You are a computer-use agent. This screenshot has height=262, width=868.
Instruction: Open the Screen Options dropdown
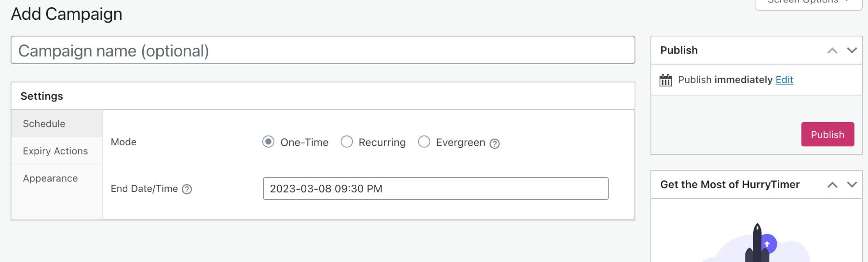[x=808, y=2]
